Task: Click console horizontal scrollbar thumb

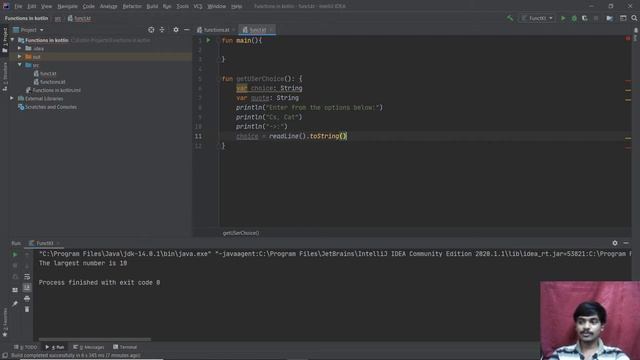Action: [x=95, y=339]
